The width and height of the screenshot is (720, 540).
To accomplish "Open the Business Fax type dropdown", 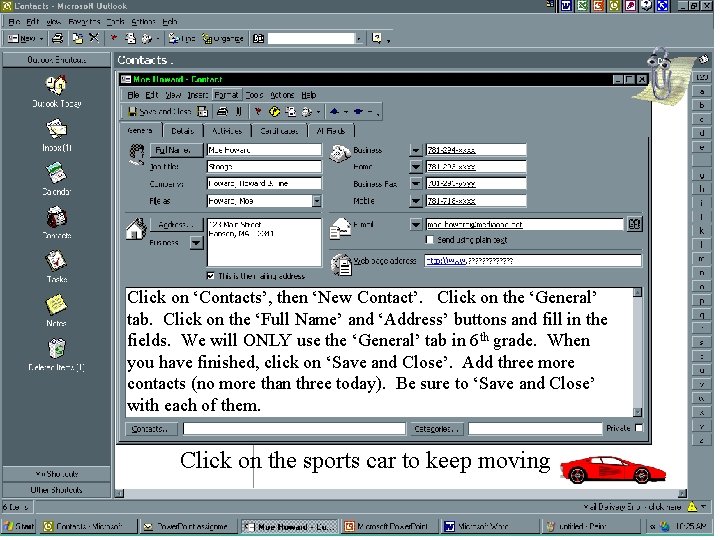I will point(416,184).
